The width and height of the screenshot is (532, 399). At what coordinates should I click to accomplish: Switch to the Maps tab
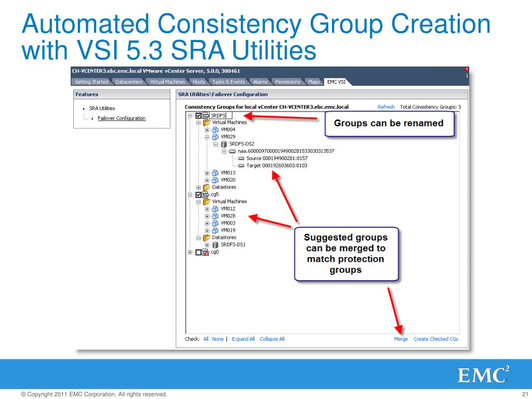tap(314, 82)
